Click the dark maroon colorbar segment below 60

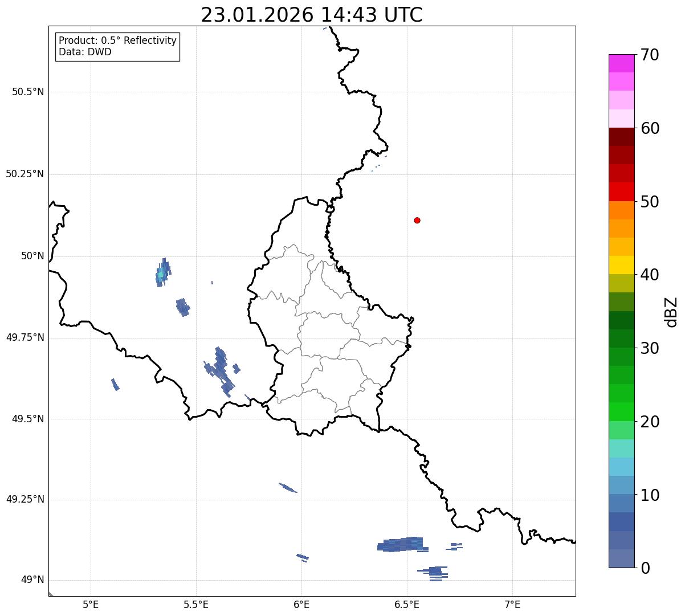pyautogui.click(x=621, y=137)
